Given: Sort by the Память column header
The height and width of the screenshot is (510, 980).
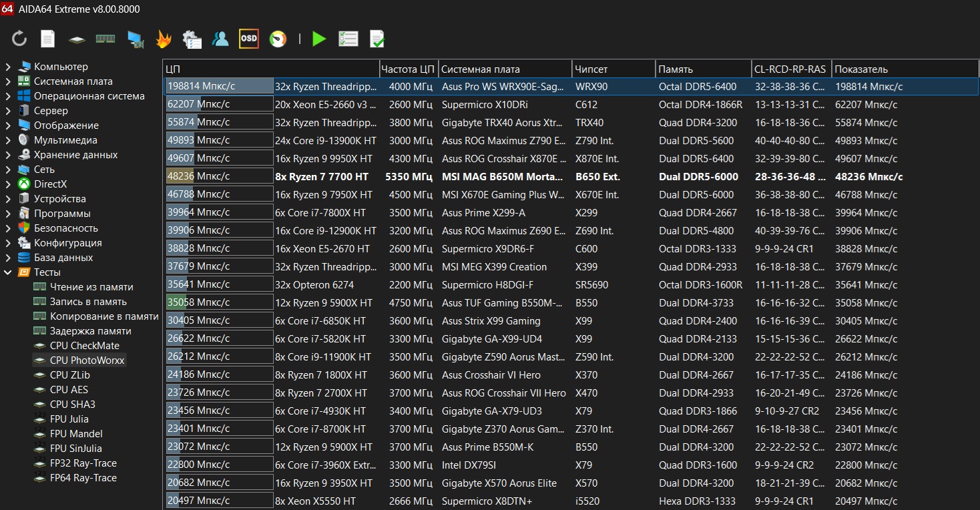Looking at the screenshot, I should tap(703, 69).
